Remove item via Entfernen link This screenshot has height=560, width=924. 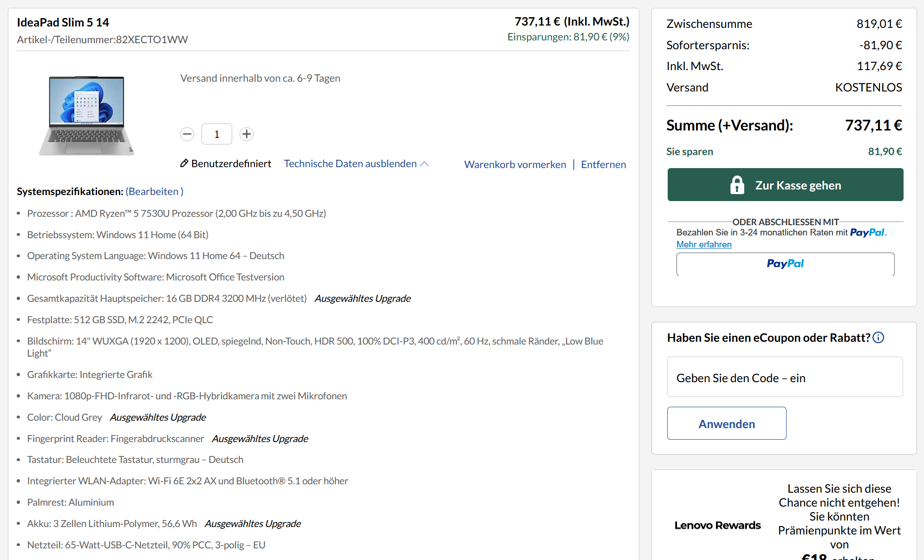(x=604, y=164)
